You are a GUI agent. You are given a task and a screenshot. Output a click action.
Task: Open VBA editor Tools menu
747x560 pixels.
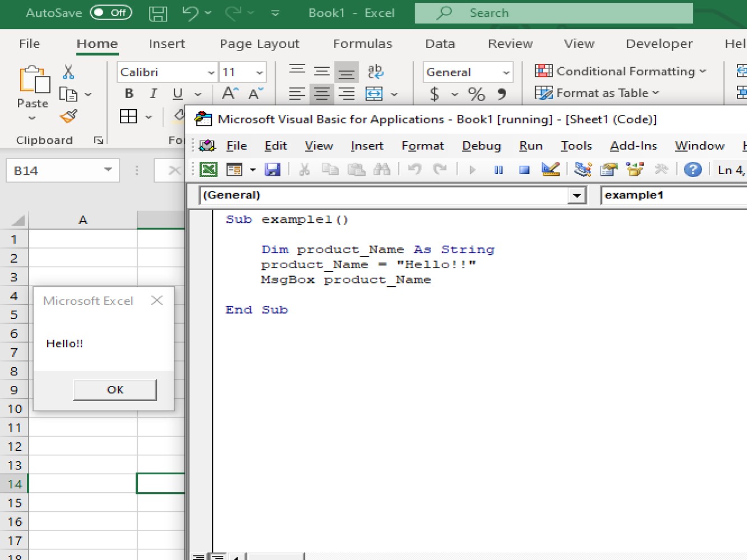[x=576, y=146]
